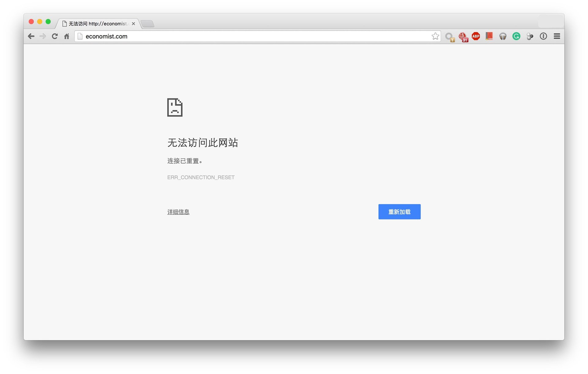Open the red bookmark flag extension
This screenshot has width=588, height=374.
489,36
